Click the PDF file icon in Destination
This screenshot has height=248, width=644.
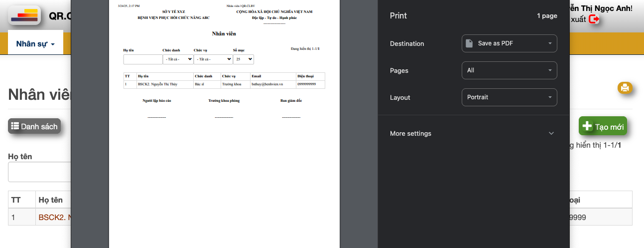[469, 43]
